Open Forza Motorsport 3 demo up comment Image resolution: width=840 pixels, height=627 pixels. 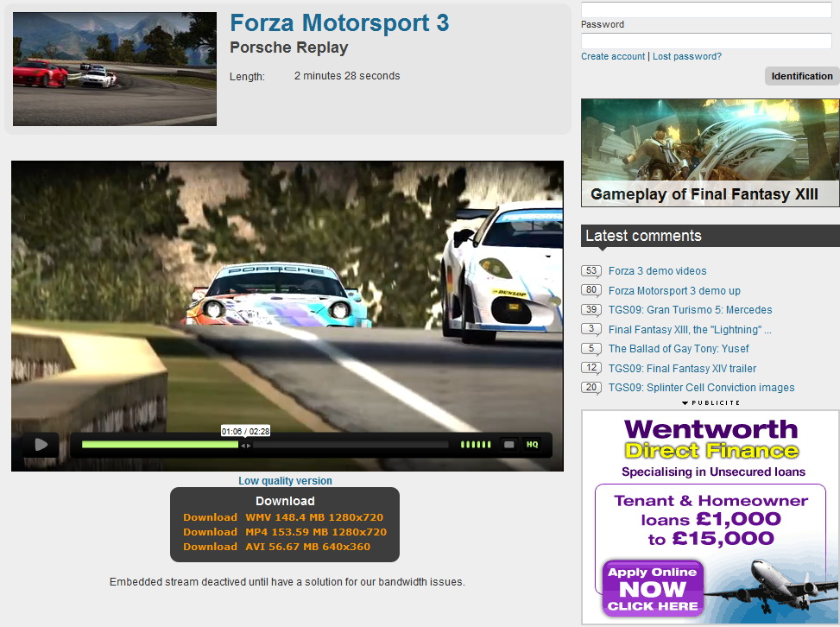[674, 291]
